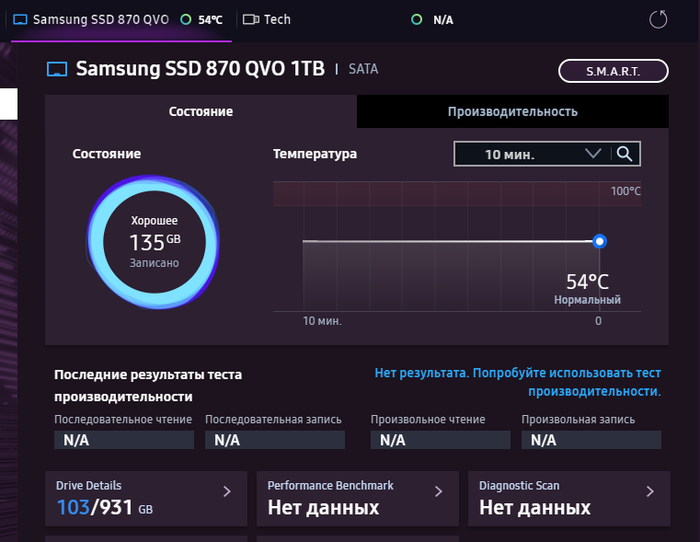Click the chevron arrow on Drive Details
The image size is (700, 542).
pos(227,492)
